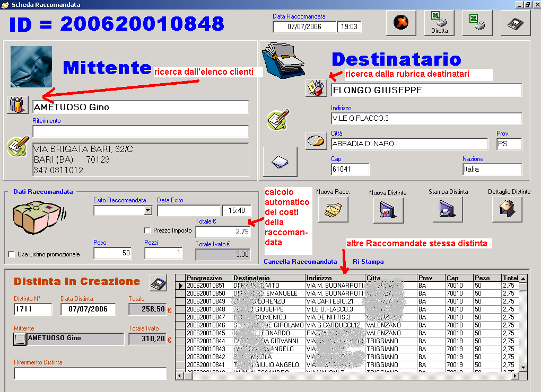541x392 pixels.
Task: Select table cell 200620010842
Action: 208,357
